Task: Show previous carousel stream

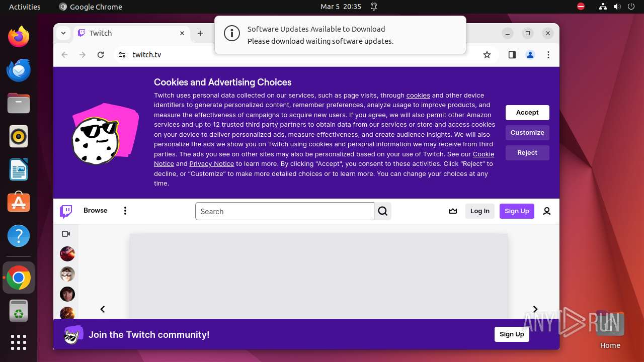Action: point(103,309)
